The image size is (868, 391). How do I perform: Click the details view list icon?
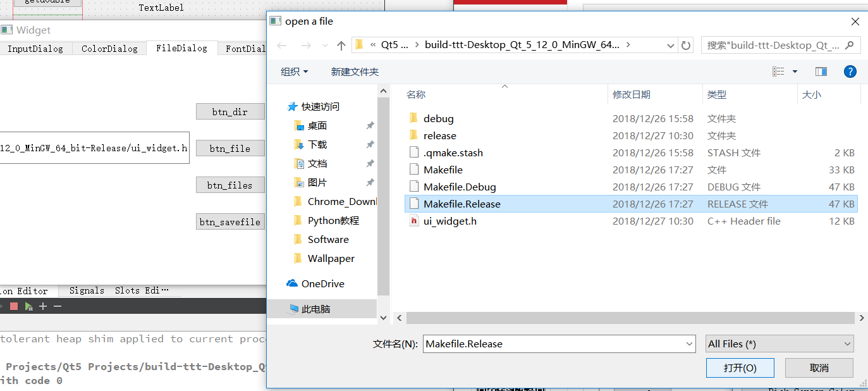(x=779, y=71)
